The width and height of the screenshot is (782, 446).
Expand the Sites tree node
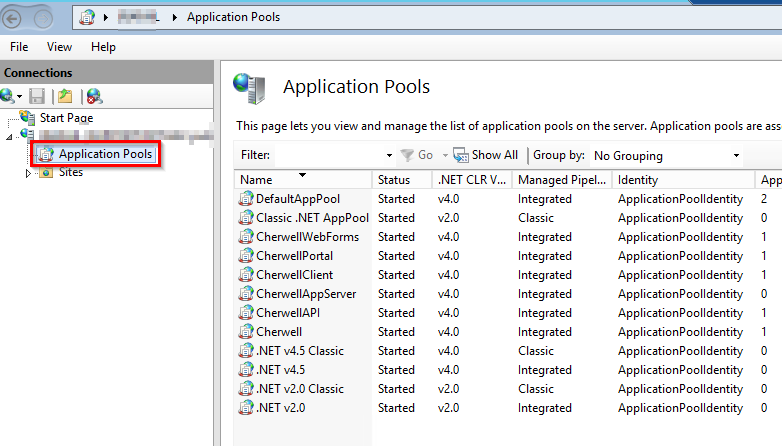pos(29,173)
